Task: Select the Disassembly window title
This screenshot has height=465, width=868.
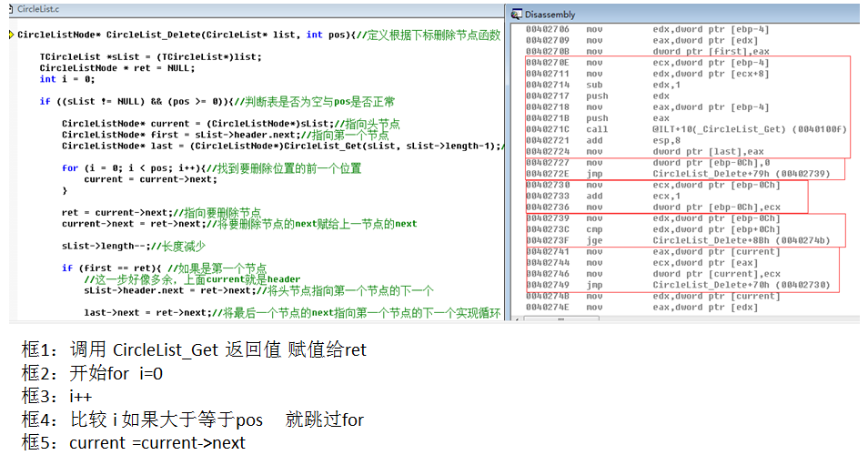Action: [550, 15]
